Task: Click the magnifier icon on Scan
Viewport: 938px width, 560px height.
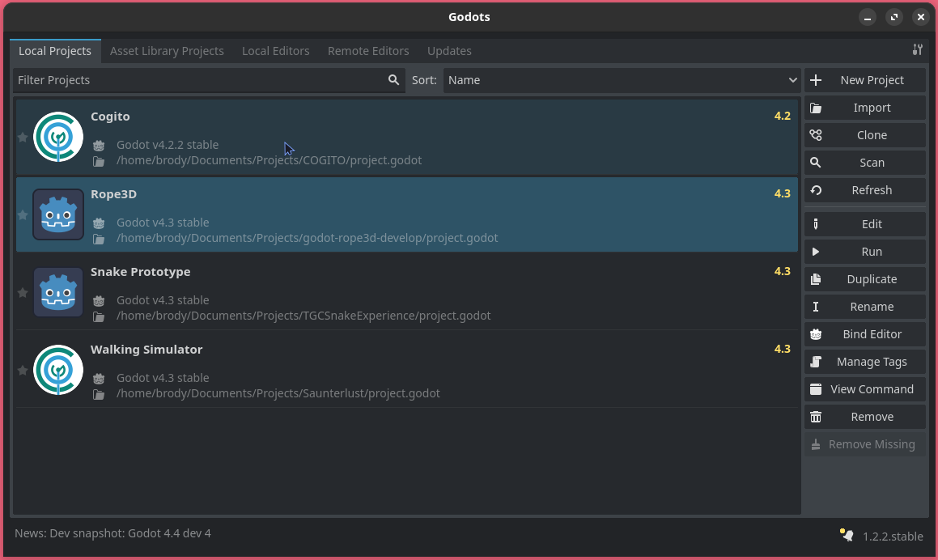Action: click(x=815, y=163)
